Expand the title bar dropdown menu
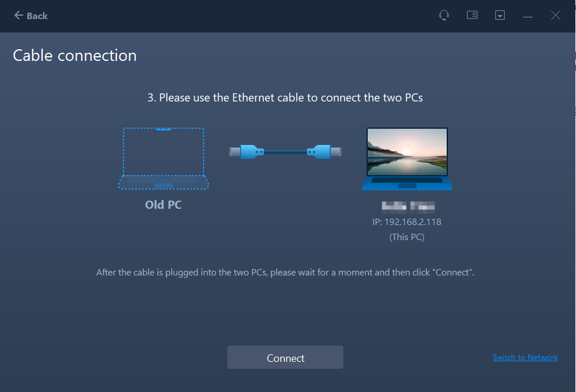The width and height of the screenshot is (576, 392). coord(500,16)
